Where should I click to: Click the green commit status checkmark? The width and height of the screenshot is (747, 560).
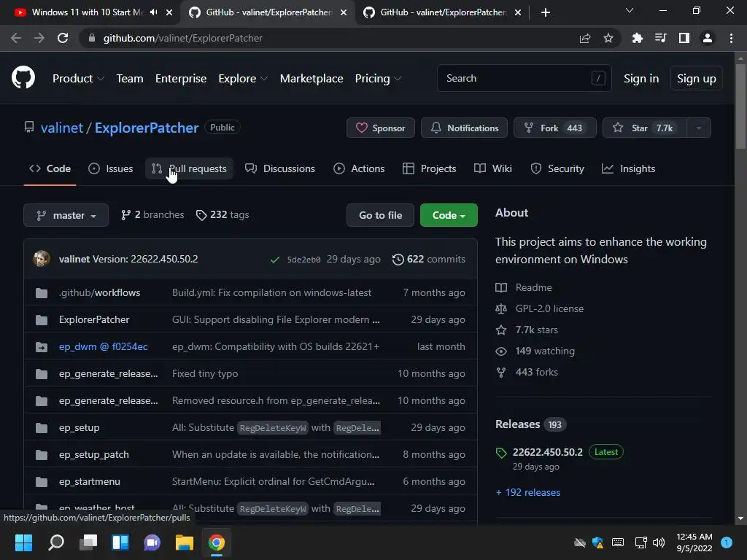pyautogui.click(x=274, y=260)
